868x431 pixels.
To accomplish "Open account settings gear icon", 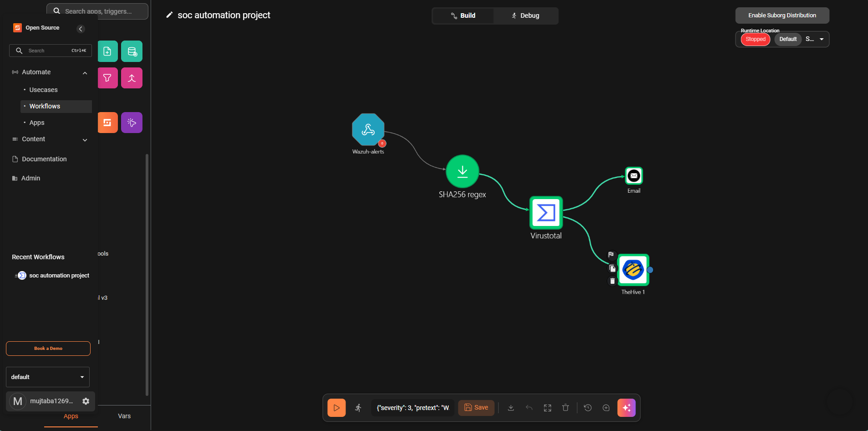I will click(86, 401).
